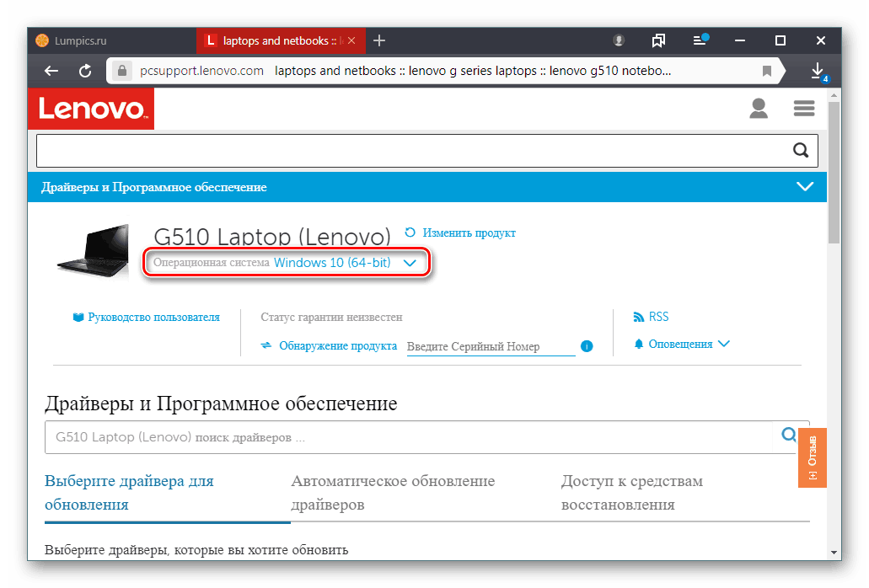
Task: Click the refresh icon beside Изменить продукт
Action: coord(410,233)
